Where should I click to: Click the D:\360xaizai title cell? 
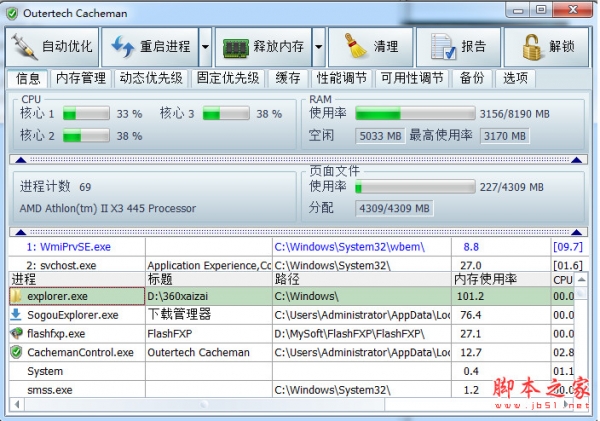pos(209,296)
